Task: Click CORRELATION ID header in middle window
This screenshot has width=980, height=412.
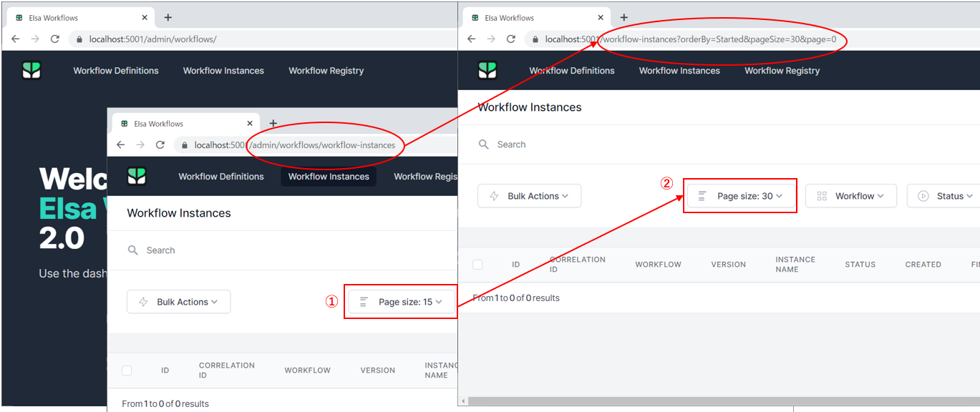Action: tap(226, 371)
